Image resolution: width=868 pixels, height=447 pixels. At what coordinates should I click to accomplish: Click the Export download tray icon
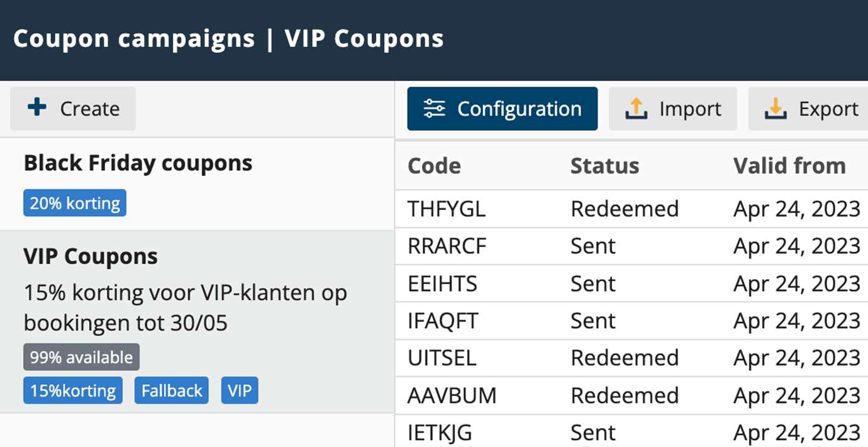point(776,109)
